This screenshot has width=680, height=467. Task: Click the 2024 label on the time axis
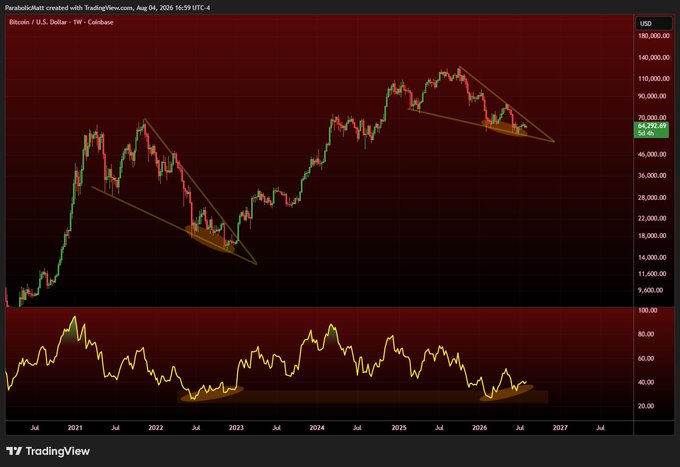[317, 428]
